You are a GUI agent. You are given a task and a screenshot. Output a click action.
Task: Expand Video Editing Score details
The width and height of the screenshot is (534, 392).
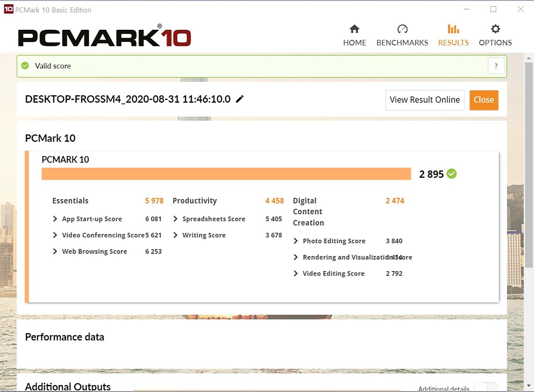click(296, 273)
